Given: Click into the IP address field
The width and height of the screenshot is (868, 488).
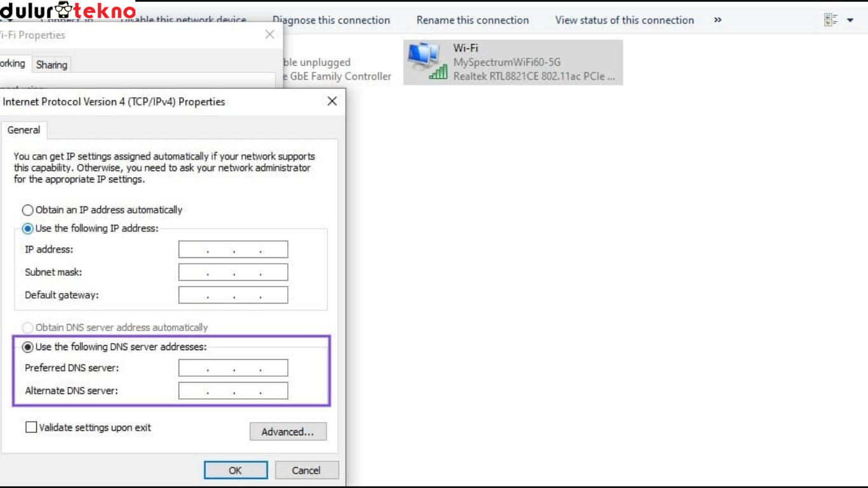Looking at the screenshot, I should [x=233, y=249].
